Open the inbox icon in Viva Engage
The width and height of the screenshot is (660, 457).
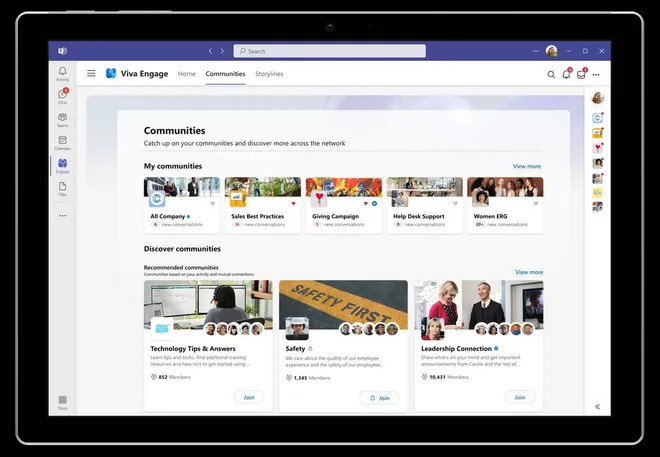581,74
